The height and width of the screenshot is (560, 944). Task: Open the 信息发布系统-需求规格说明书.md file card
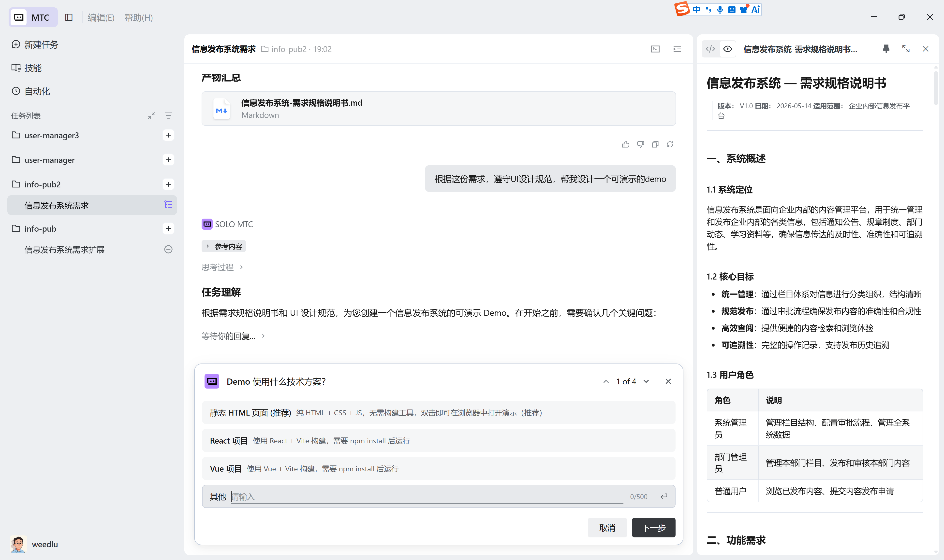(x=438, y=109)
